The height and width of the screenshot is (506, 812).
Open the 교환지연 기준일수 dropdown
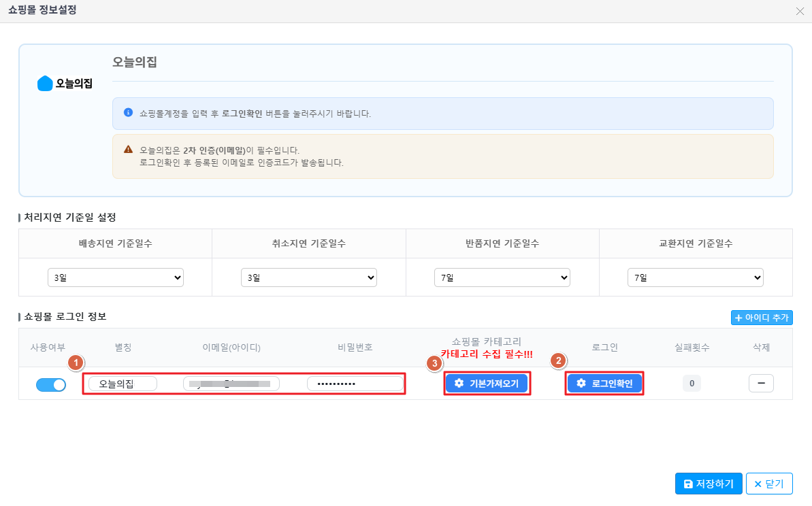(696, 277)
